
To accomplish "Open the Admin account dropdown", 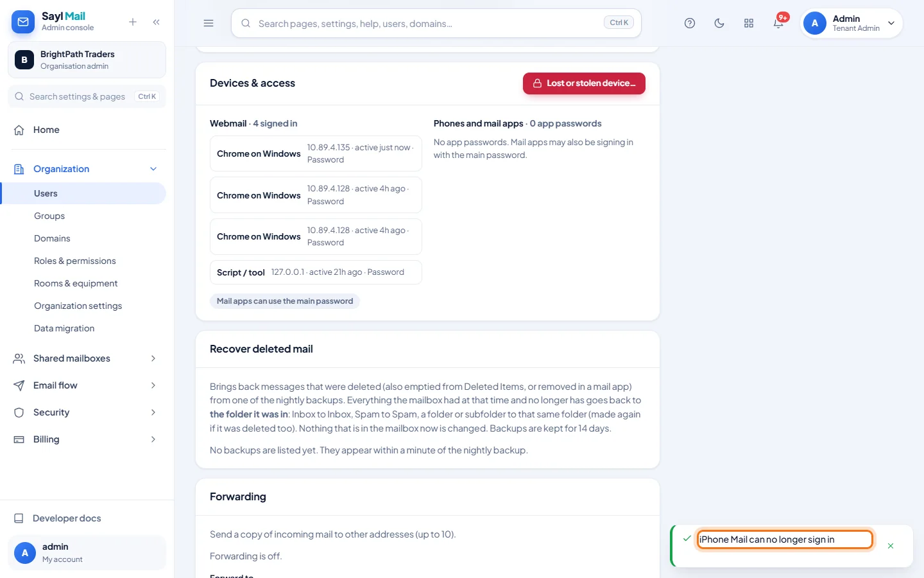I will [x=851, y=23].
